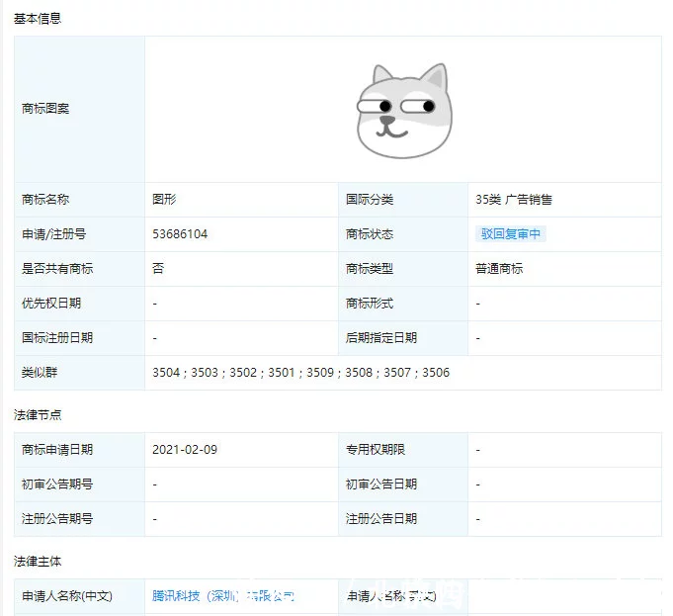Click the 初审公告日期 label cell
Screen dimensions: 673x616
pos(403,484)
